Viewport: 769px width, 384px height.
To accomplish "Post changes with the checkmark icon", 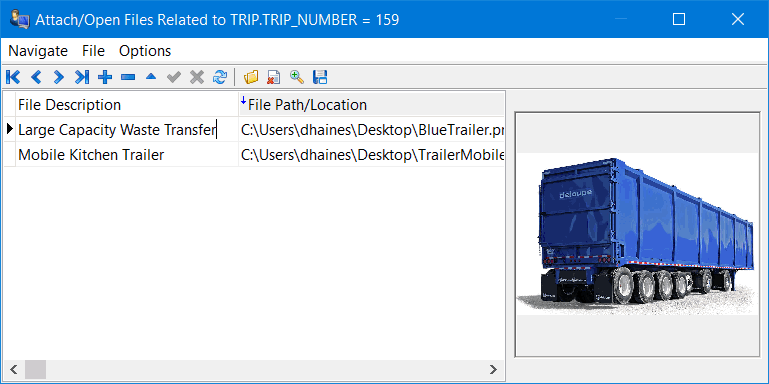I will pos(174,77).
